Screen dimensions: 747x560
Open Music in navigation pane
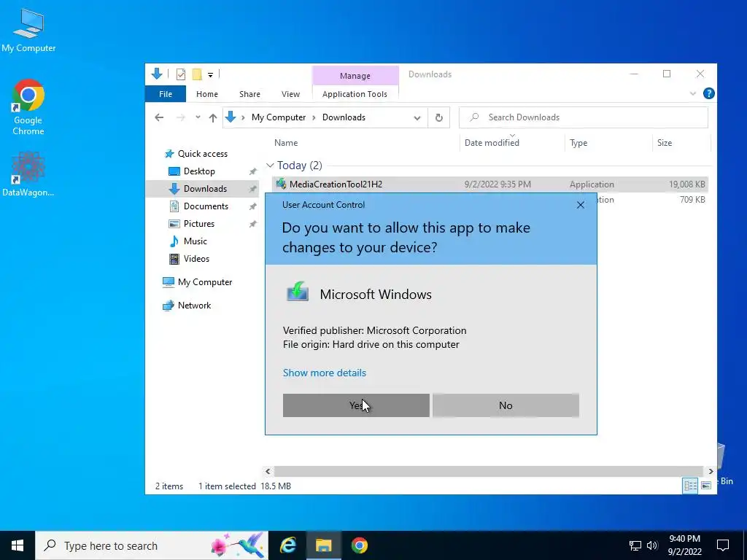(196, 241)
